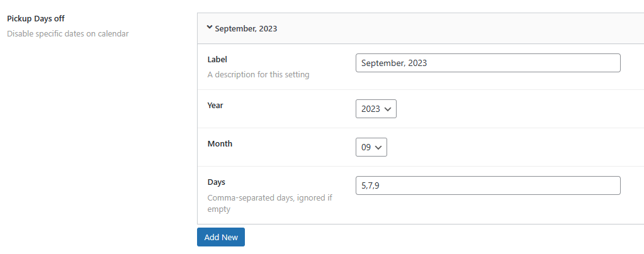Click the bold Days field name

click(x=216, y=182)
